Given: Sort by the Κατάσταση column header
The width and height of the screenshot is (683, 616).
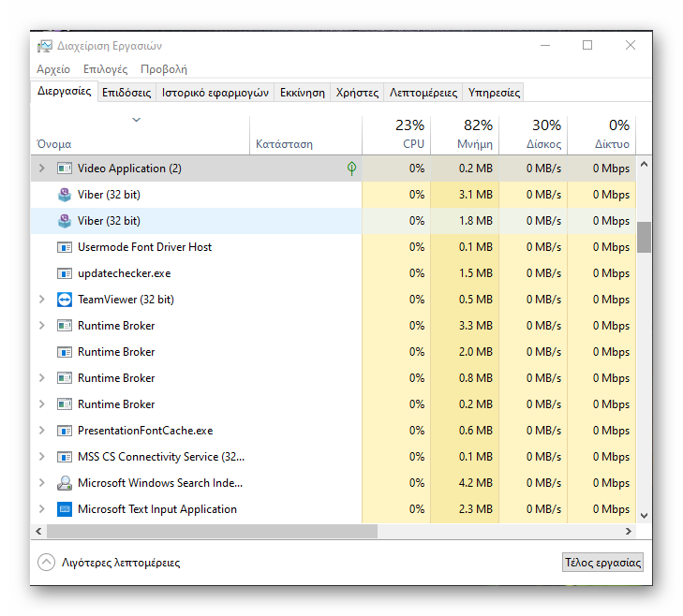Looking at the screenshot, I should pos(305,135).
